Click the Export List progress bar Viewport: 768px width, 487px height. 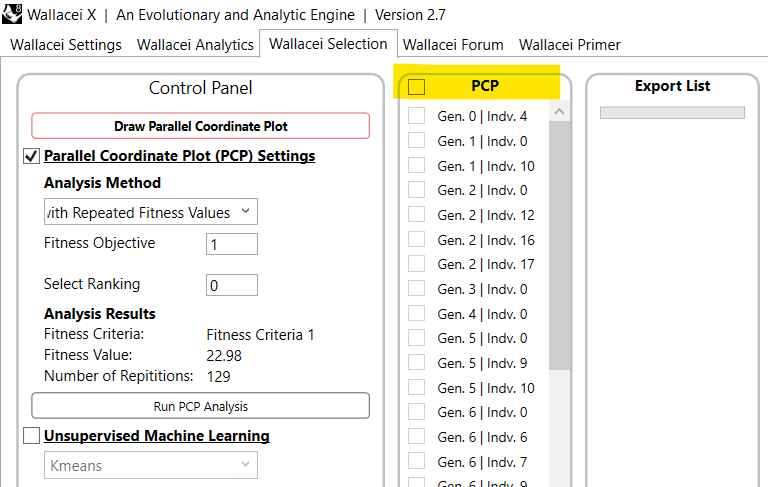672,113
